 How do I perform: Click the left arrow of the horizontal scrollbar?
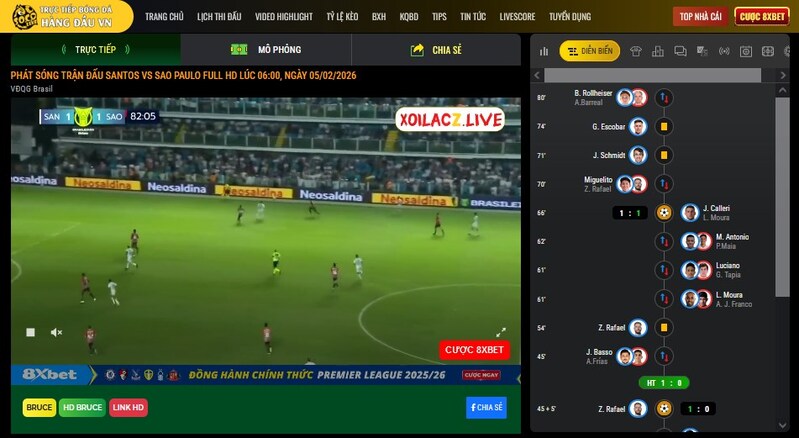pos(537,75)
